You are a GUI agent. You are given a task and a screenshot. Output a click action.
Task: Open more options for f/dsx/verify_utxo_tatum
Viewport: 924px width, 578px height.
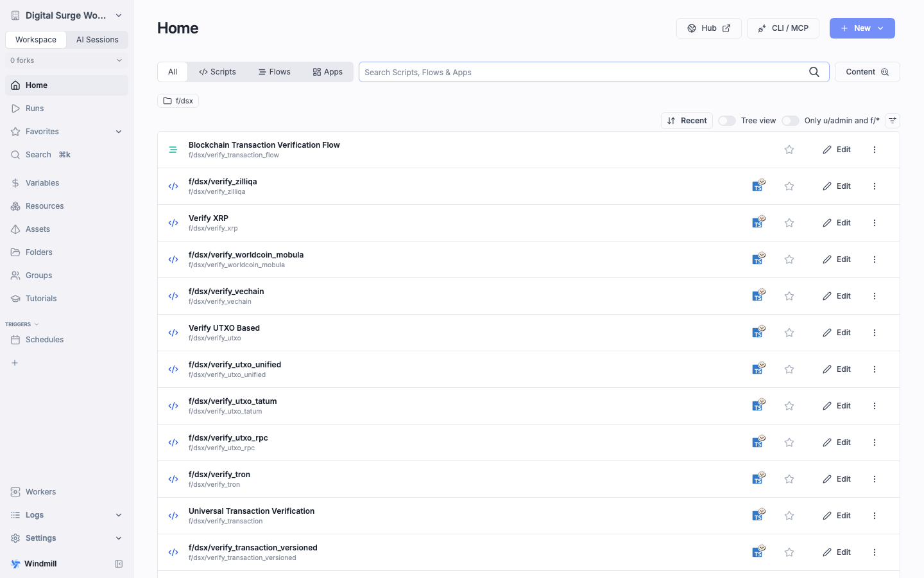click(x=875, y=406)
